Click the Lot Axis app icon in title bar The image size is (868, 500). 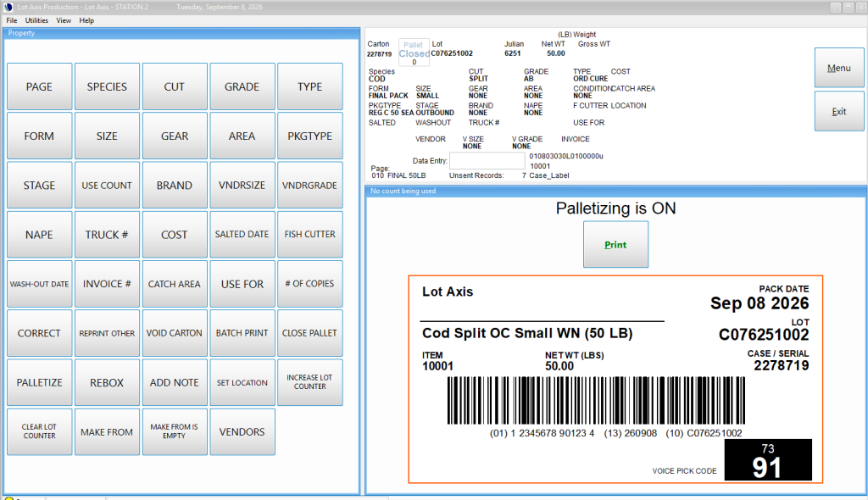[8, 7]
